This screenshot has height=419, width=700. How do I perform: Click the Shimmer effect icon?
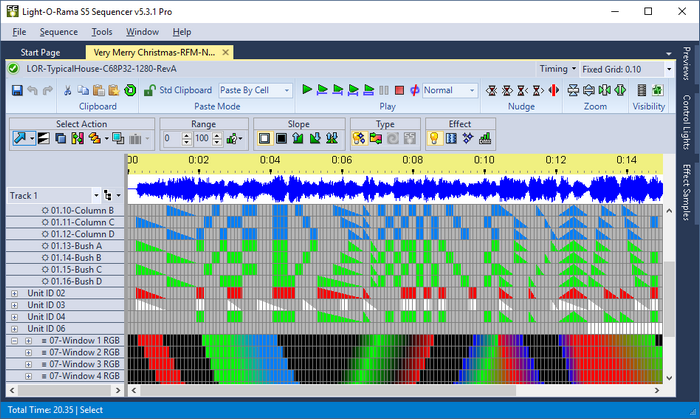coord(451,138)
